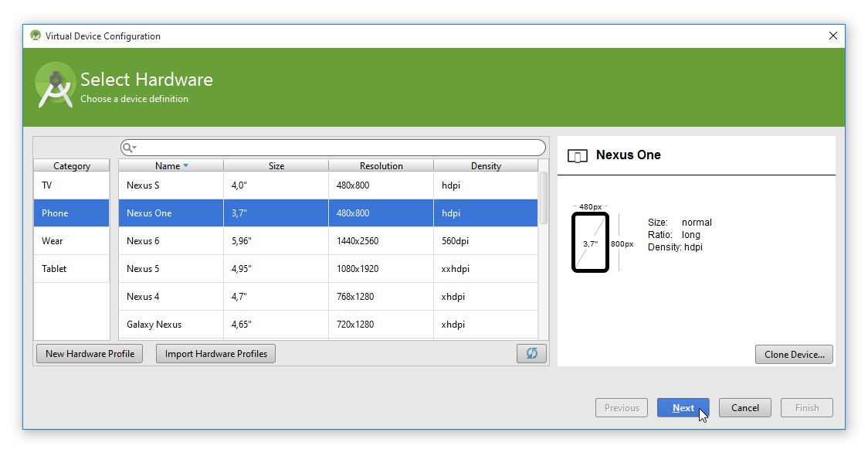Click the search magnifier icon

[x=128, y=148]
